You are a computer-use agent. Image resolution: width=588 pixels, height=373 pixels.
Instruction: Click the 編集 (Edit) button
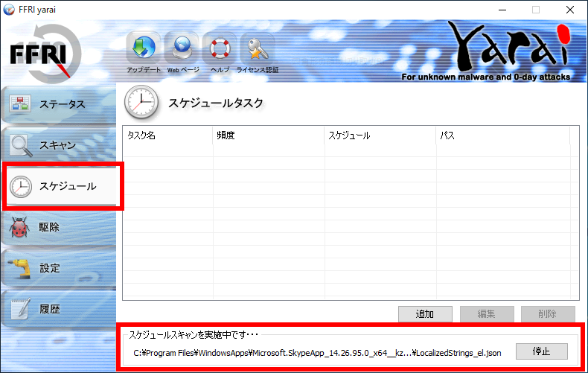point(487,314)
